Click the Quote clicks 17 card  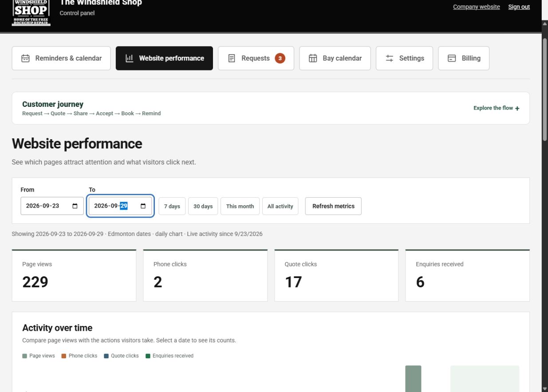(336, 275)
